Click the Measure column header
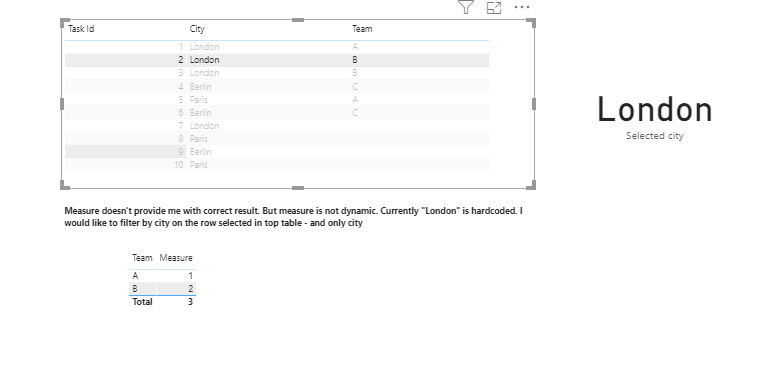This screenshot has height=373, width=758. tap(176, 258)
